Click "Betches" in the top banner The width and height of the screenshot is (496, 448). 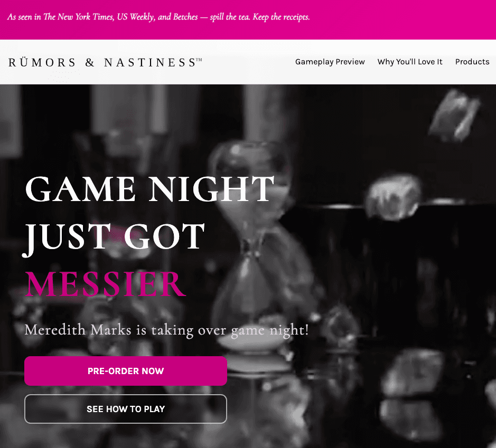tap(185, 17)
